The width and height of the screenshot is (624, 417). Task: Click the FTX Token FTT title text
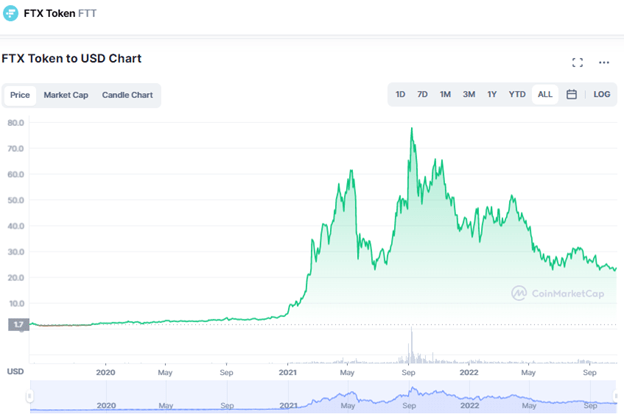(x=60, y=13)
